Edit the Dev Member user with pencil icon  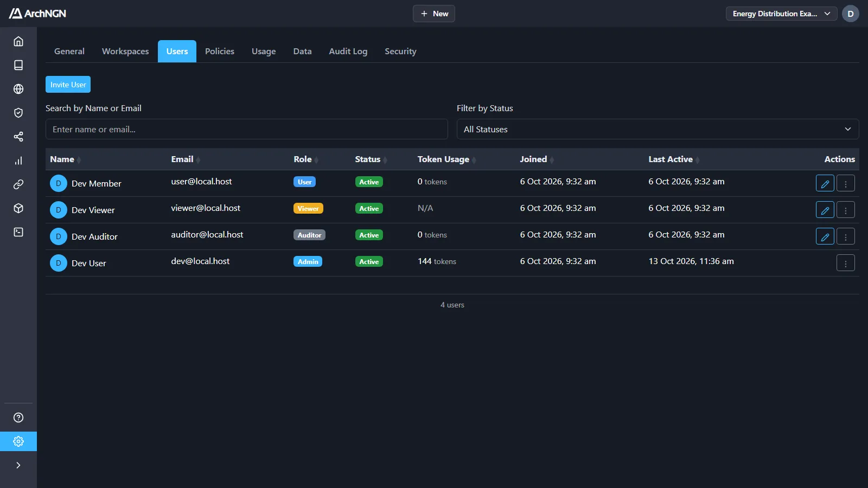click(825, 183)
